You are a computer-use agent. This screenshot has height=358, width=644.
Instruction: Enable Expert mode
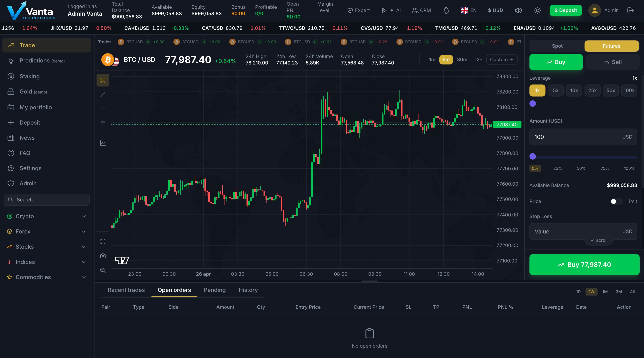[x=358, y=10]
